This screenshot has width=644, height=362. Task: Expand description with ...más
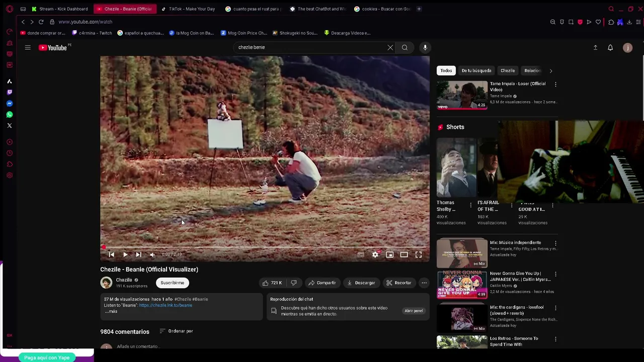[x=111, y=311]
